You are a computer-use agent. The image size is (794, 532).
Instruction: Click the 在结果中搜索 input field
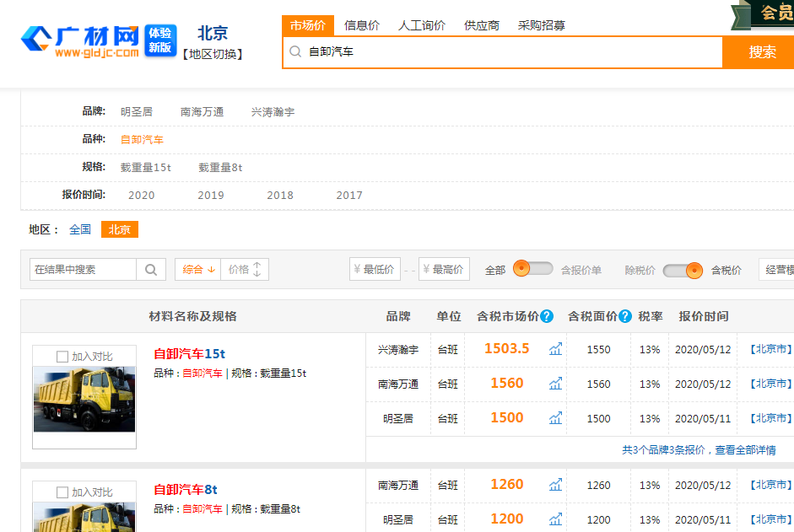pyautogui.click(x=83, y=269)
